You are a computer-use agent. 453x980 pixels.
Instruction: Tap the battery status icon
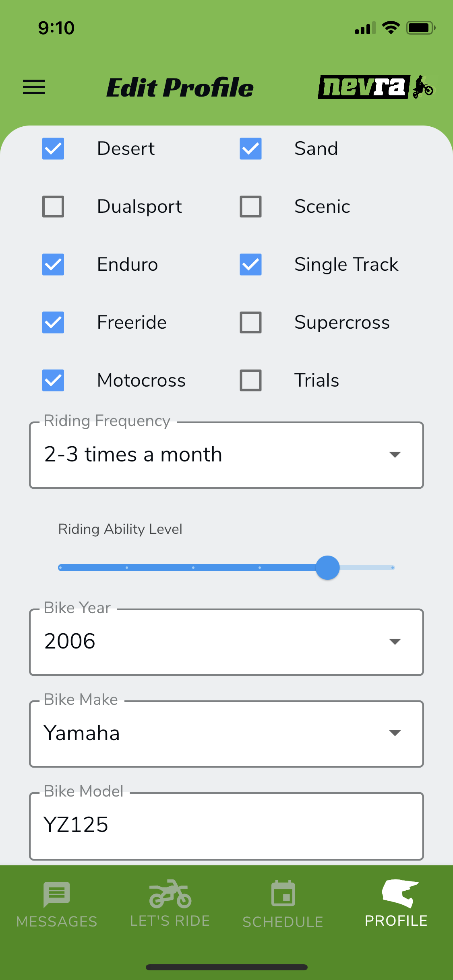(x=421, y=28)
